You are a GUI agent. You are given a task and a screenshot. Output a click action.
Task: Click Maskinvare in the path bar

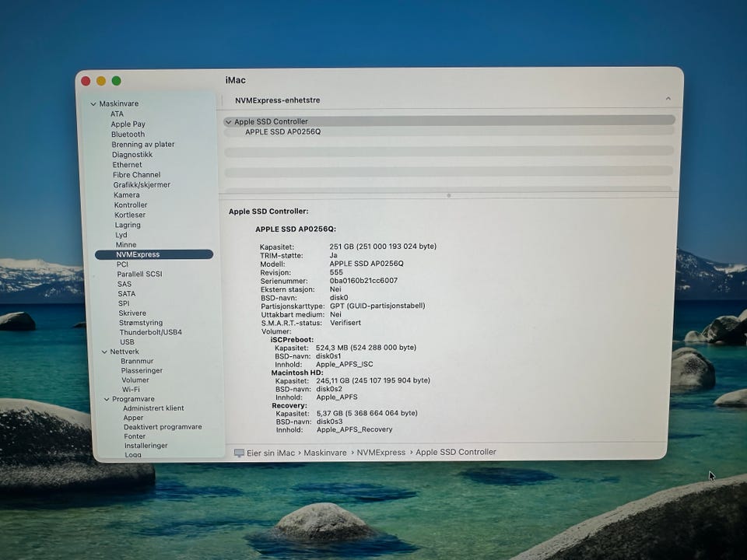tap(325, 453)
